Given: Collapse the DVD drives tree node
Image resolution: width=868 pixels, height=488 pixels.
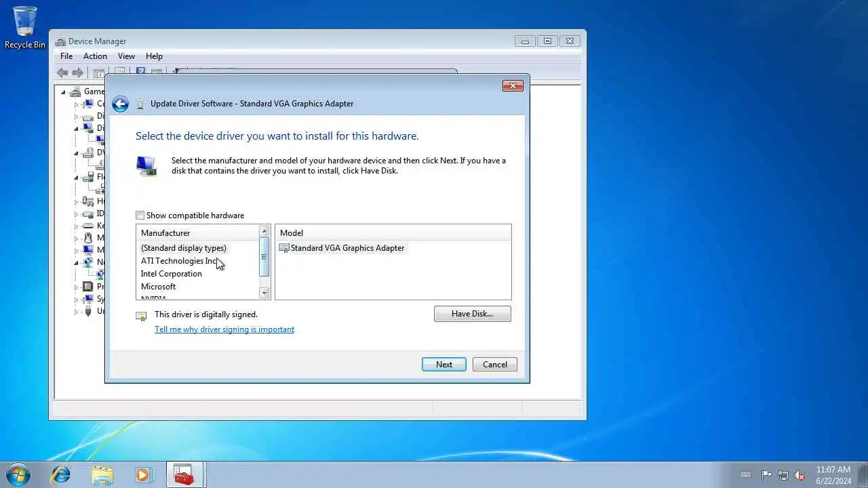Looking at the screenshot, I should point(77,153).
